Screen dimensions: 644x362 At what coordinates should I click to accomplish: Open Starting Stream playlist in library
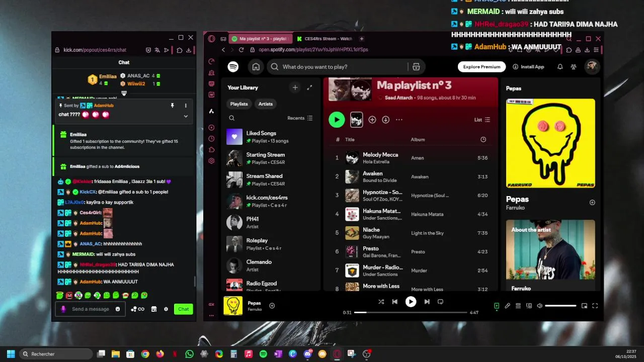point(270,158)
